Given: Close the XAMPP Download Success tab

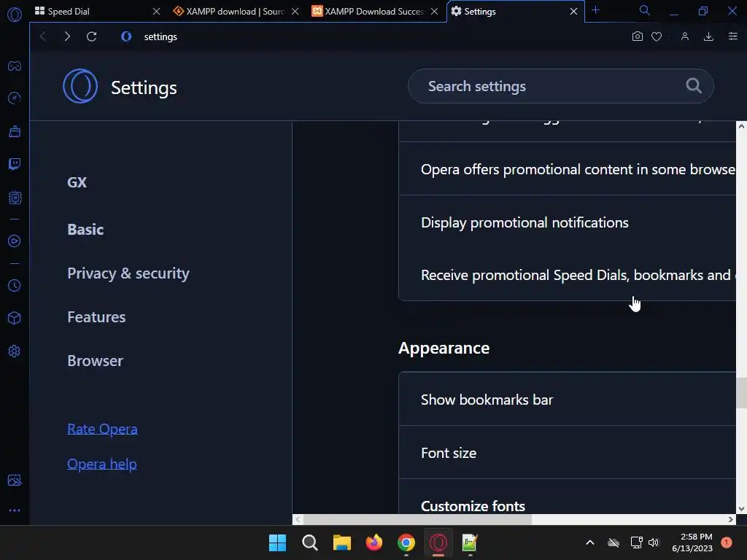Looking at the screenshot, I should [435, 12].
